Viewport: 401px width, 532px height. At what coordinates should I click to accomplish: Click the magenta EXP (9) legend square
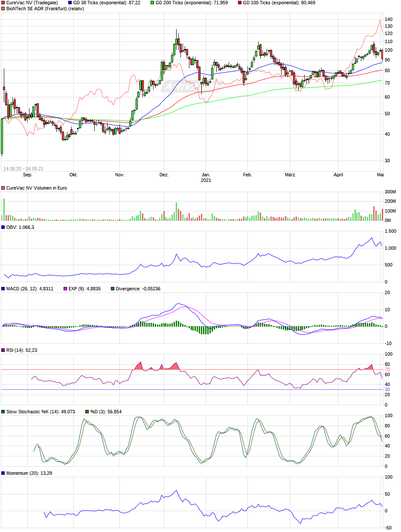click(x=65, y=289)
